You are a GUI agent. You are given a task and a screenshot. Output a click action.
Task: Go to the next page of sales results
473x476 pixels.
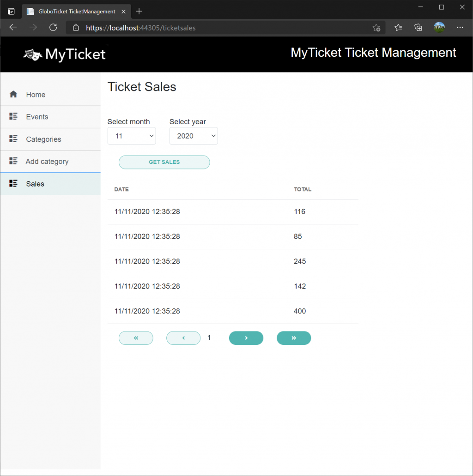point(246,338)
